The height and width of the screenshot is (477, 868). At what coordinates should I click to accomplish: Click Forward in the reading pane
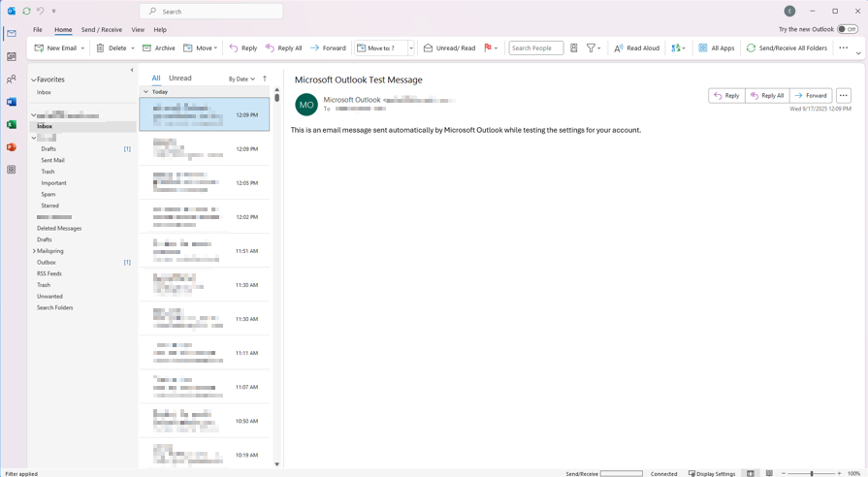coord(811,96)
